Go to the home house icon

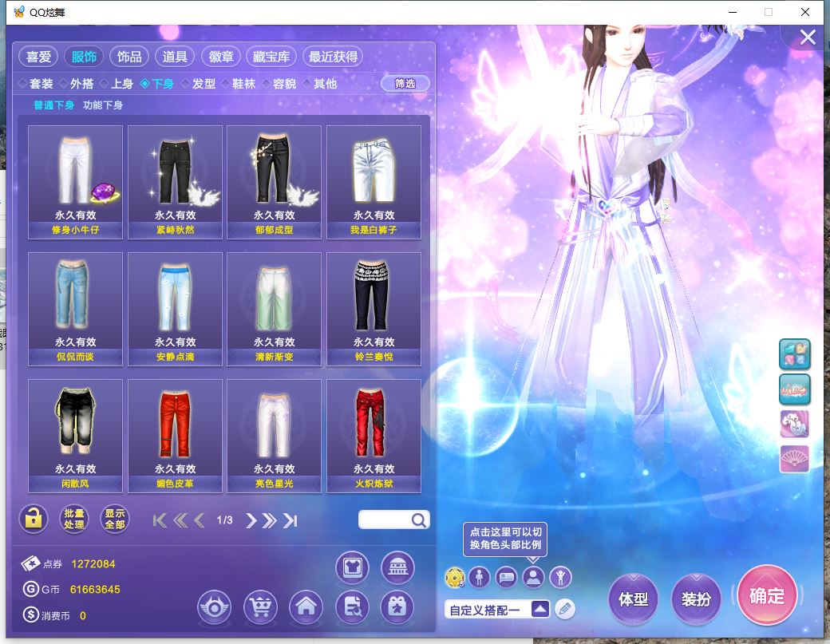click(306, 607)
